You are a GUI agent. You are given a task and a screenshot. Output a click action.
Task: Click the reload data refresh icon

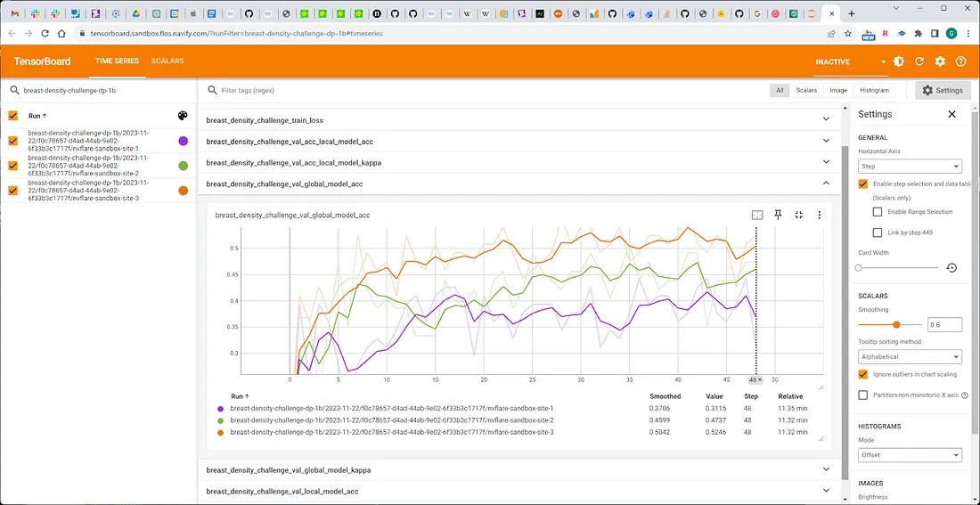click(x=919, y=61)
